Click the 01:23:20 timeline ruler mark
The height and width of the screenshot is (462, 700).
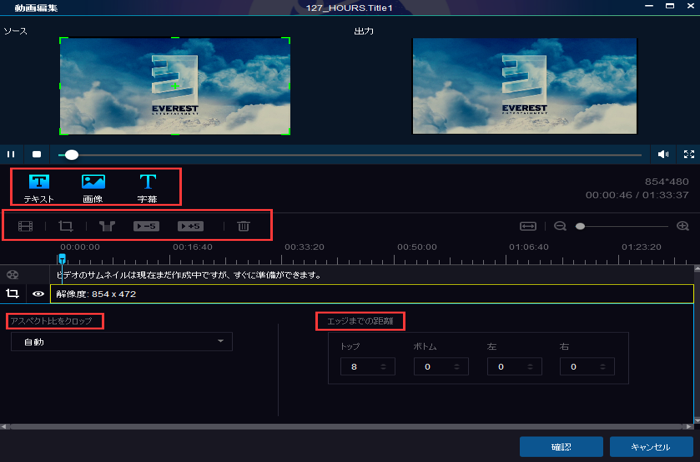(641, 247)
